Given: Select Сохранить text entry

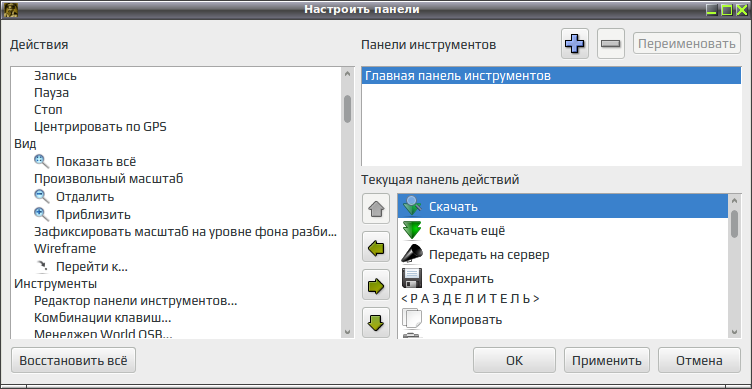Looking at the screenshot, I should pos(461,278).
